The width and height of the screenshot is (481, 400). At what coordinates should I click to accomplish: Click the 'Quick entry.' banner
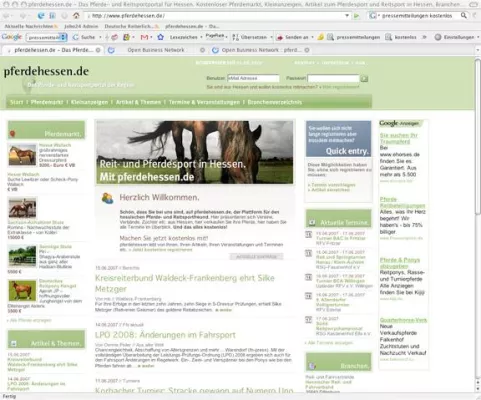click(338, 139)
